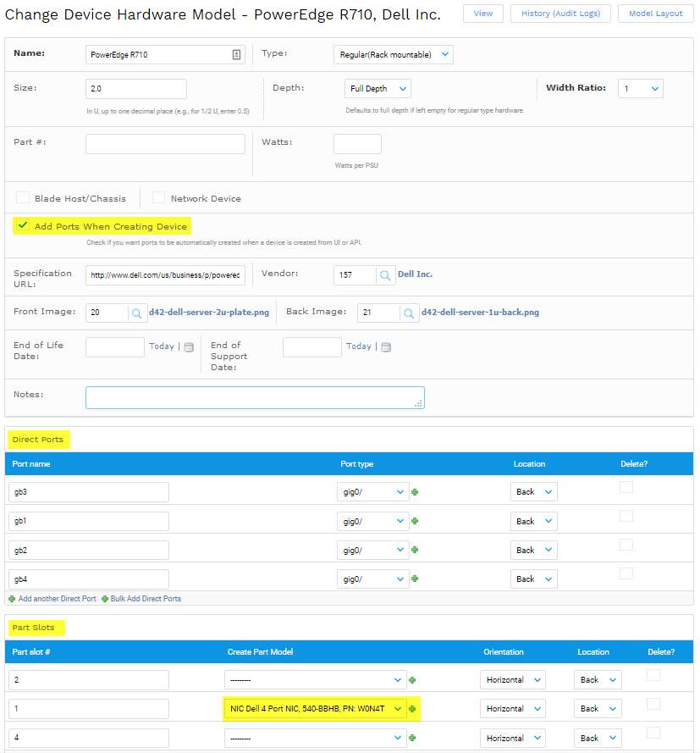Open d42-dell-server-2u-plate.png link
The height and width of the screenshot is (753, 700).
pos(209,313)
